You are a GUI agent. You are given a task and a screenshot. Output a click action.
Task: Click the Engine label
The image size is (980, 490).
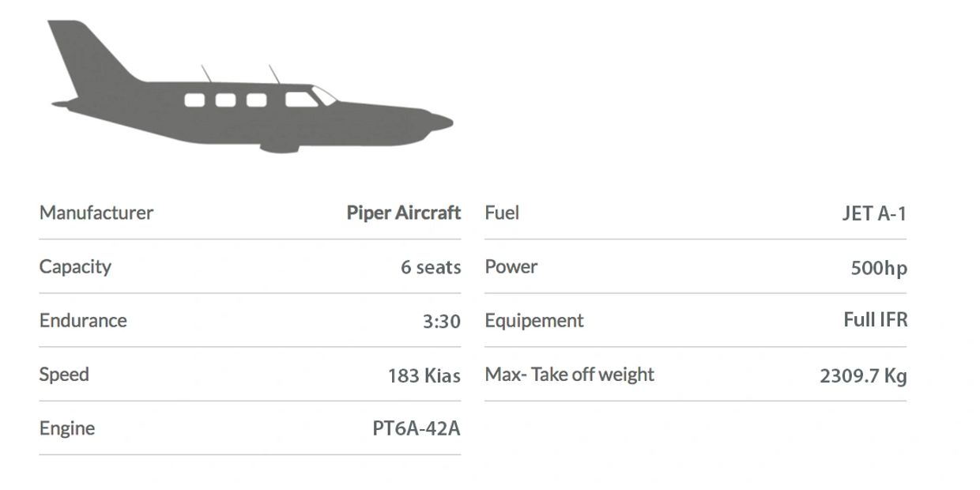click(x=67, y=428)
